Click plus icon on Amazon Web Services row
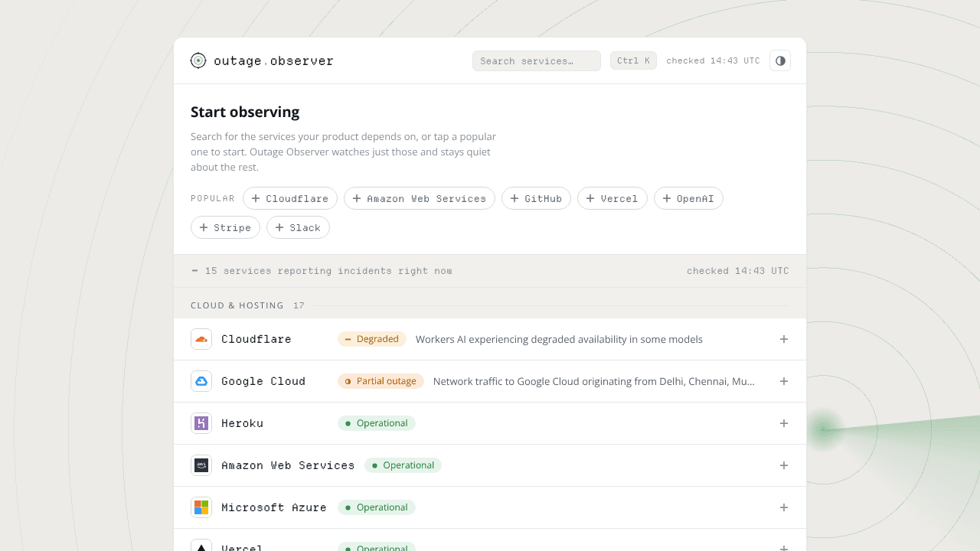Screen dimensions: 980x551 (784, 465)
